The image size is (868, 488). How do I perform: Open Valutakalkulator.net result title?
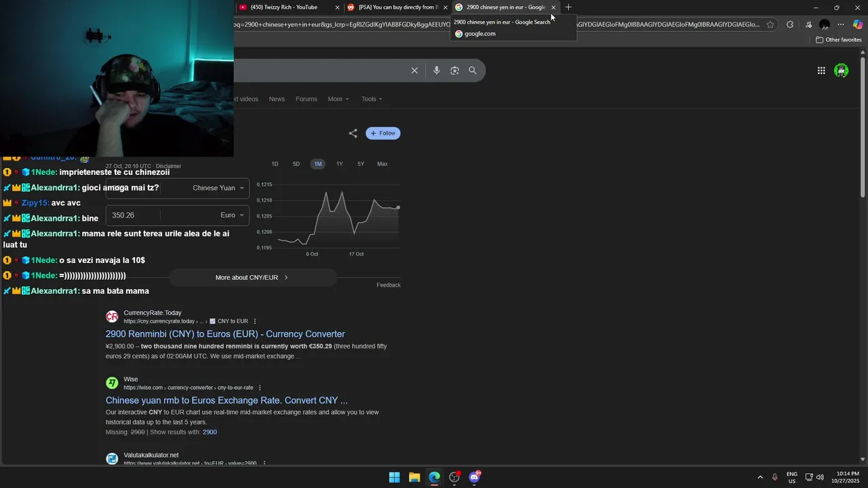click(x=151, y=455)
